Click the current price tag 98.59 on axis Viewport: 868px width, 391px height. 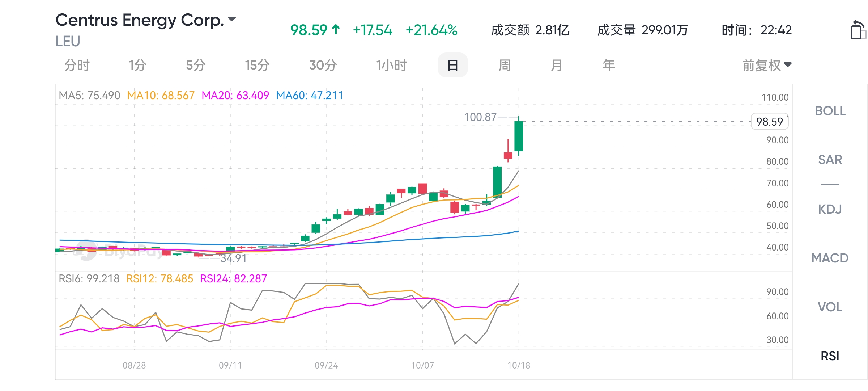click(x=770, y=122)
